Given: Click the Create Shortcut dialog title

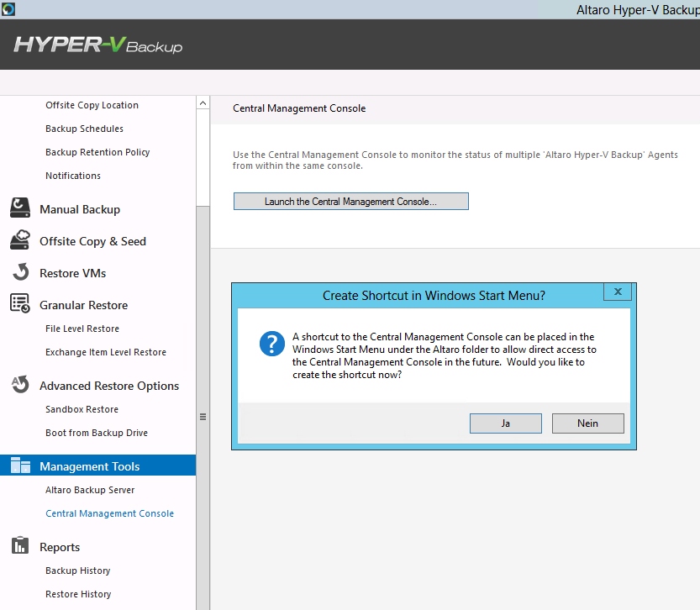Looking at the screenshot, I should click(x=434, y=296).
